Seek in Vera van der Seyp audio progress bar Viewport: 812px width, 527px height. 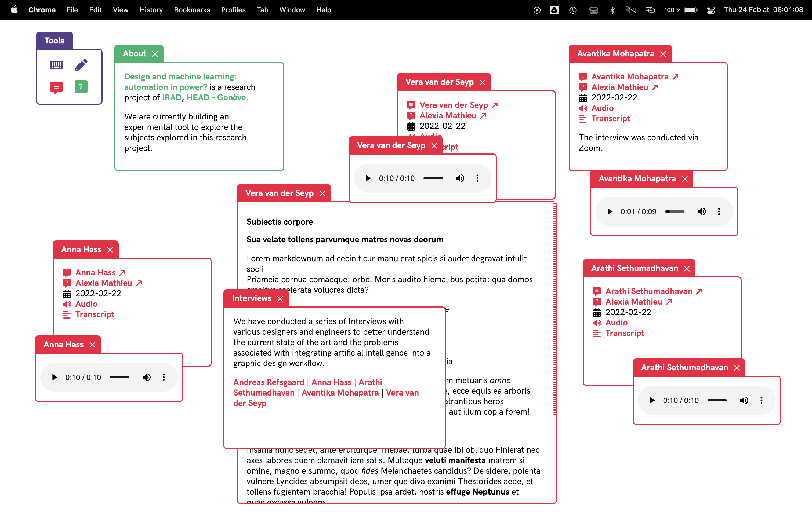(x=433, y=178)
